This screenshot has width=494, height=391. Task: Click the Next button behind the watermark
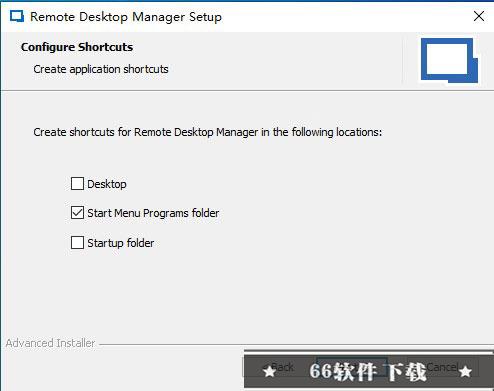[x=352, y=367]
